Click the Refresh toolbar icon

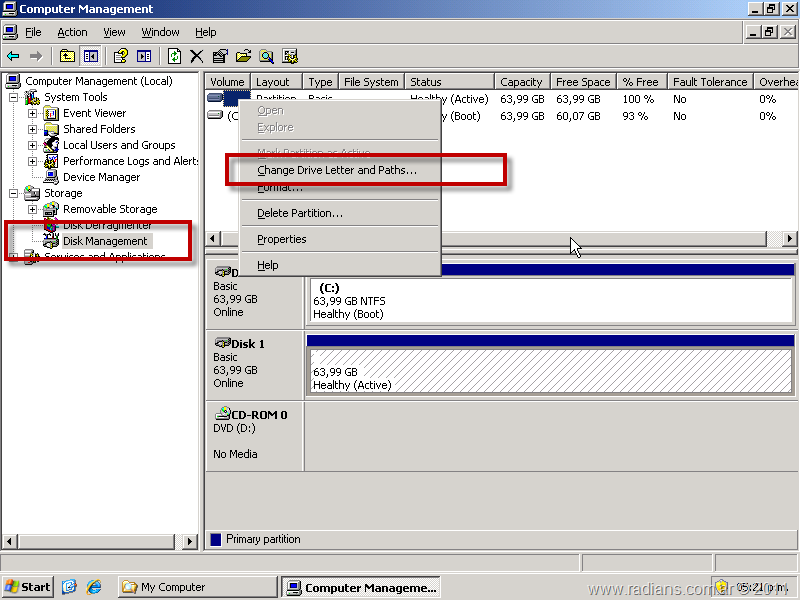pos(175,56)
